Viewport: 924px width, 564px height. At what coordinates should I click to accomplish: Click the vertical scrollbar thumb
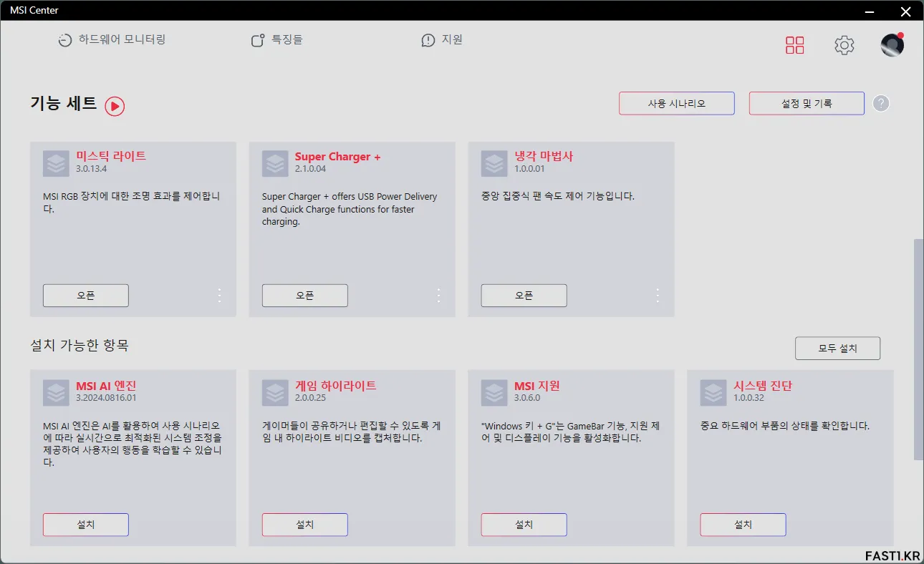pos(919,349)
